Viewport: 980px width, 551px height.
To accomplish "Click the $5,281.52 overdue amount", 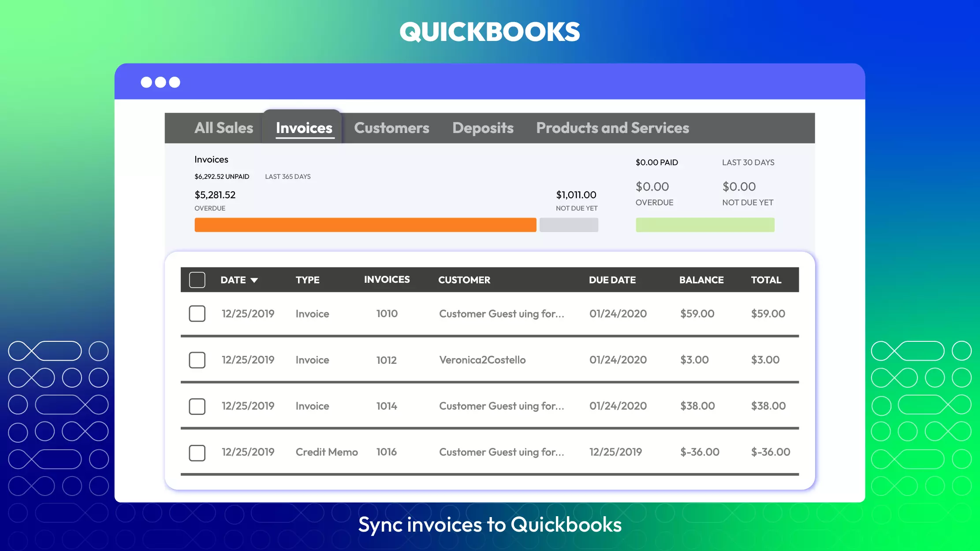I will tap(215, 195).
